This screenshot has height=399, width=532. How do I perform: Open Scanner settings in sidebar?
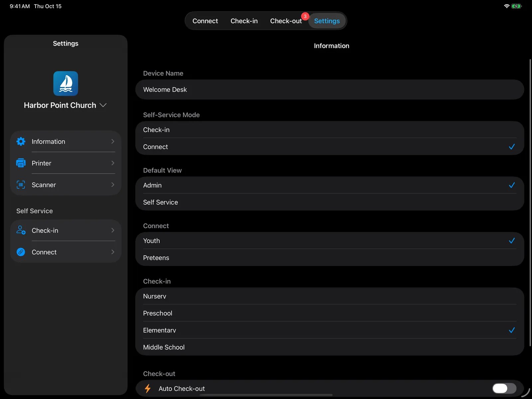66,185
